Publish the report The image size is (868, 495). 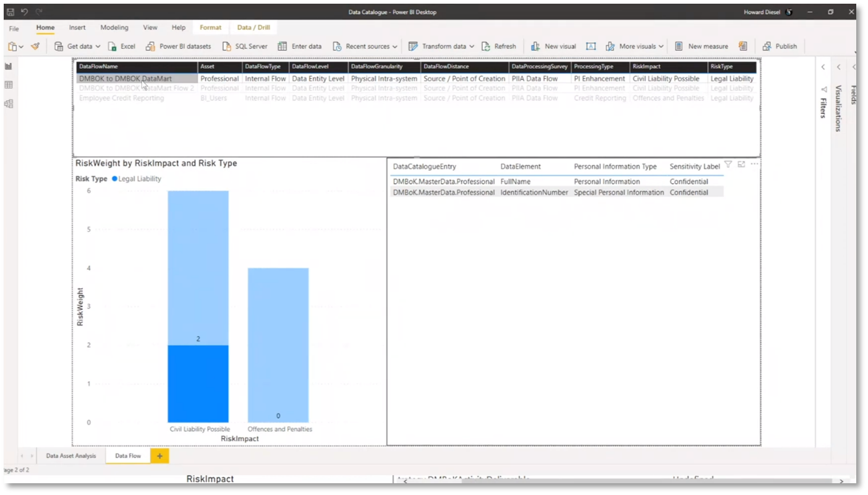coord(780,46)
